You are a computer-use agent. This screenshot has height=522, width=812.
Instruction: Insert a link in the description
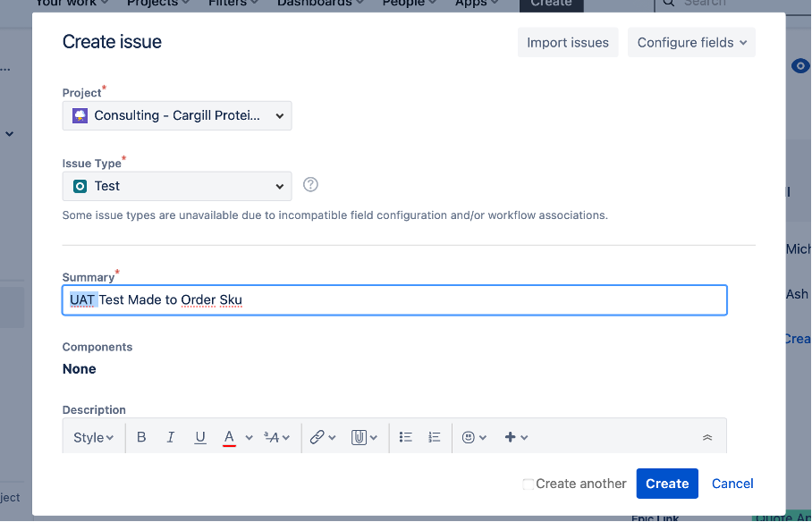point(317,437)
